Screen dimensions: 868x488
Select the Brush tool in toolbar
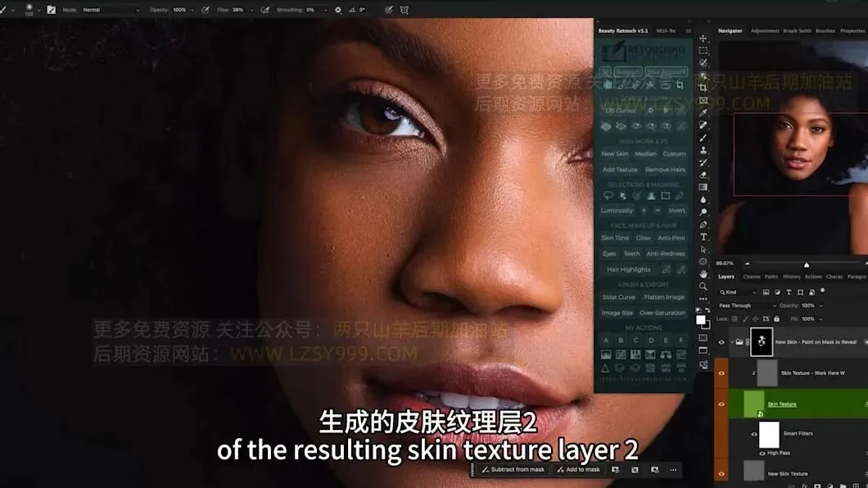pyautogui.click(x=703, y=138)
